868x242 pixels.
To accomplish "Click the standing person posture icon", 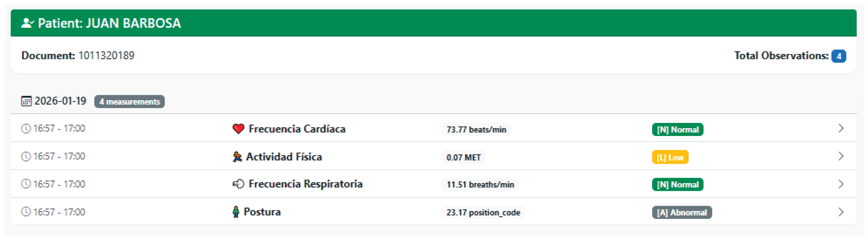I will pos(236,212).
